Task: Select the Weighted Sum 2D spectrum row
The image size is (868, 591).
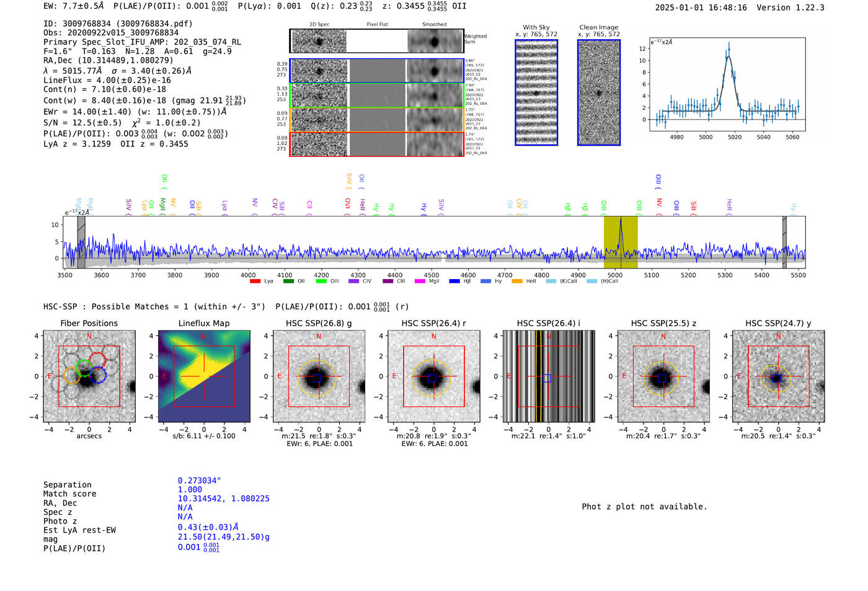Action: tap(377, 41)
